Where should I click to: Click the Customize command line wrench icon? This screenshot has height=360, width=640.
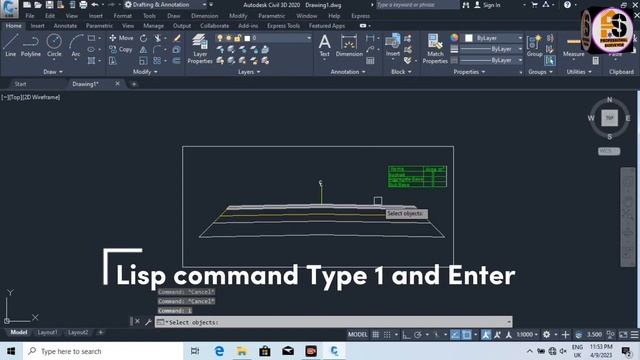tap(148, 322)
